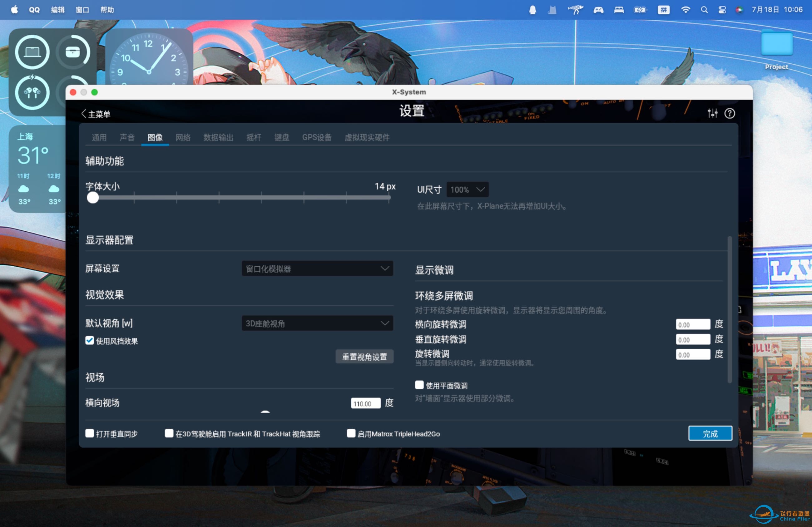This screenshot has width=812, height=527.
Task: Uncheck 使用风挡效果 checkbox
Action: (89, 340)
